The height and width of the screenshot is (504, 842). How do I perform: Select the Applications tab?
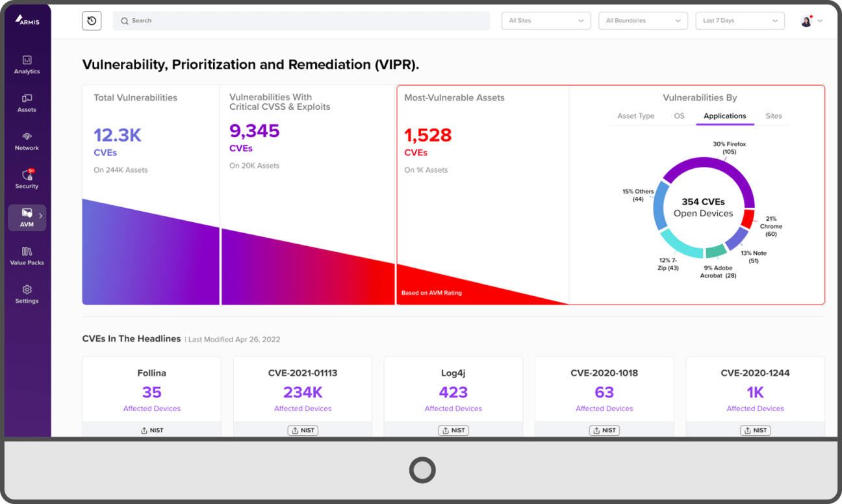725,116
